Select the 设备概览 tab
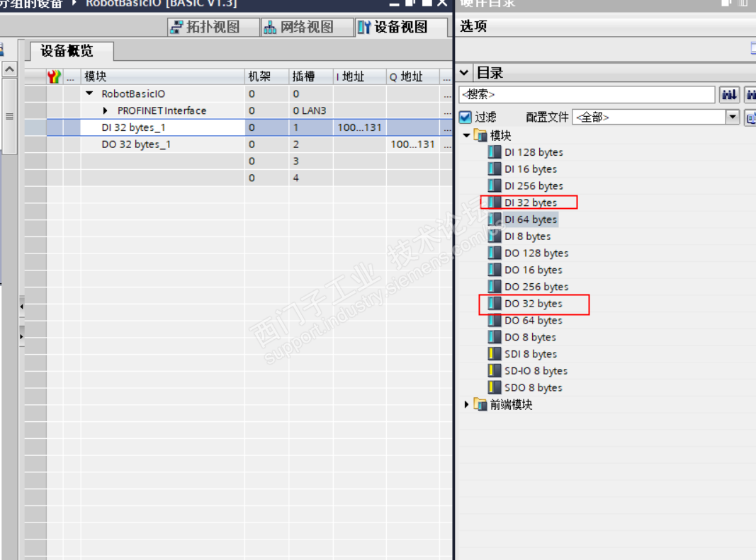 tap(72, 51)
